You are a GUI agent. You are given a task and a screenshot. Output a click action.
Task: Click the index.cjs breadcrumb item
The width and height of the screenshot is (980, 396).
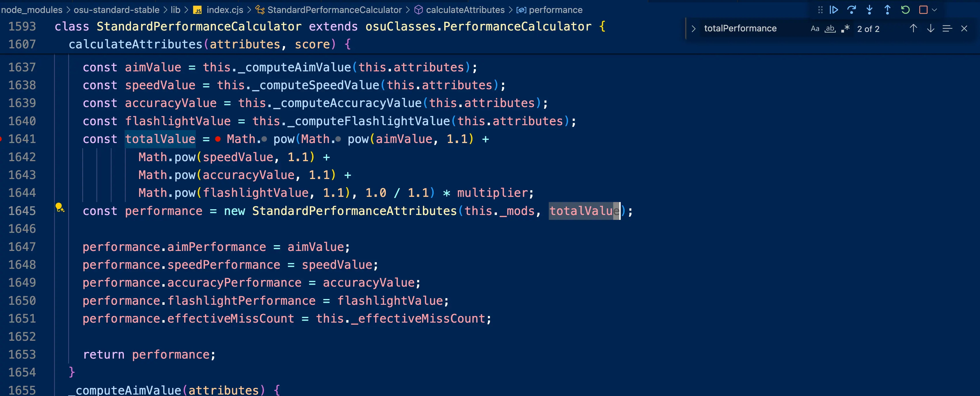(225, 10)
